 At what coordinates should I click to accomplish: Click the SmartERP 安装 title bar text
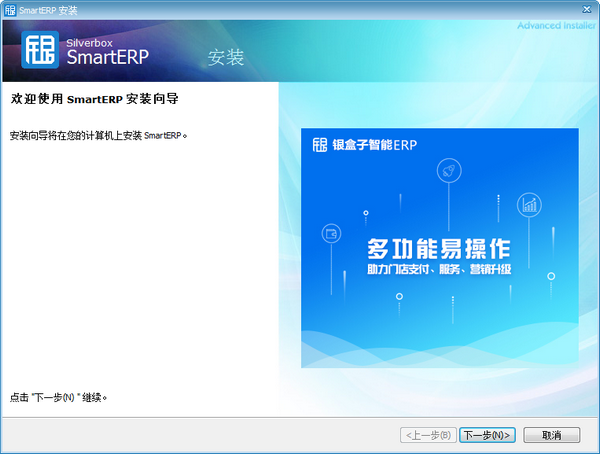pos(48,10)
